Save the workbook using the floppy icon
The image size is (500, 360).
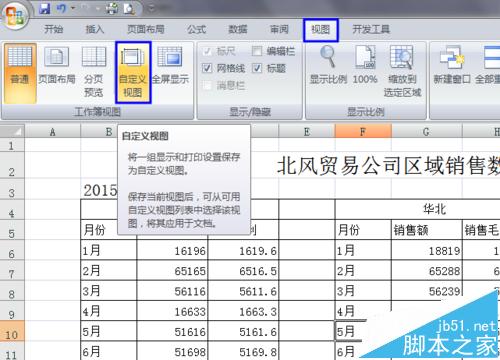45,8
